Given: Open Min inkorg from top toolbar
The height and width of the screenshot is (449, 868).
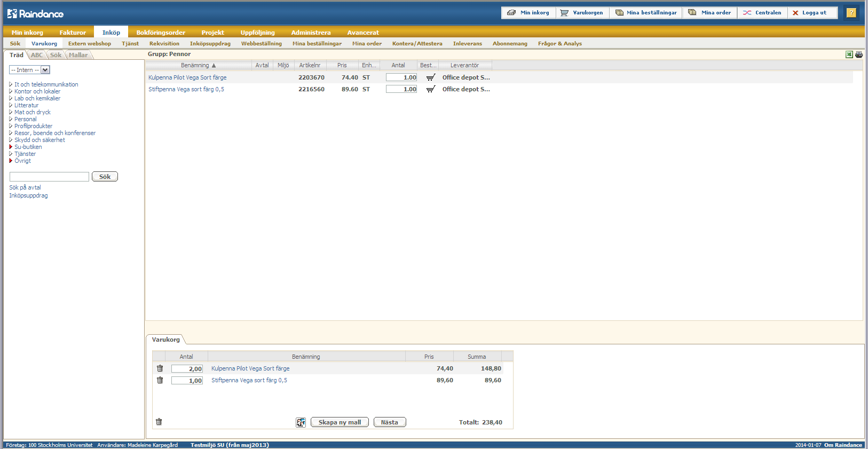Looking at the screenshot, I should (x=528, y=13).
